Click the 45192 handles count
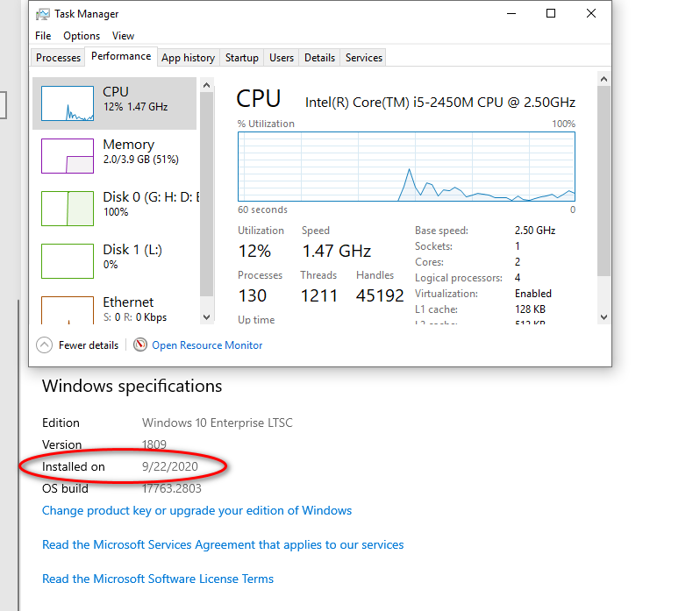Image resolution: width=700 pixels, height=611 pixels. tap(380, 295)
